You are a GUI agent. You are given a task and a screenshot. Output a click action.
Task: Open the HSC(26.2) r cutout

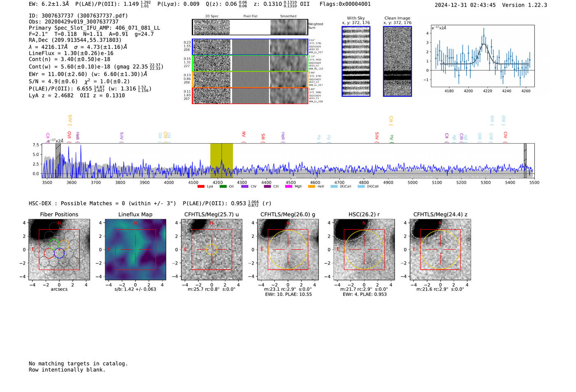364,250
